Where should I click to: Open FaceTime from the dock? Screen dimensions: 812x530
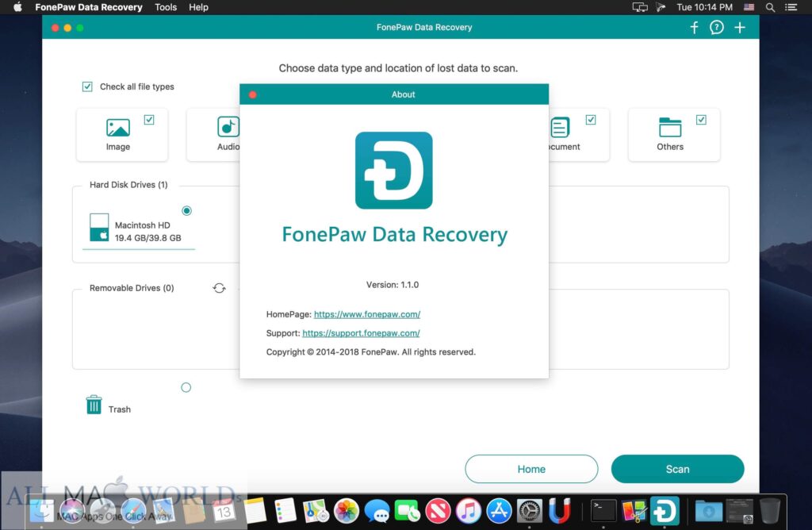pyautogui.click(x=407, y=511)
